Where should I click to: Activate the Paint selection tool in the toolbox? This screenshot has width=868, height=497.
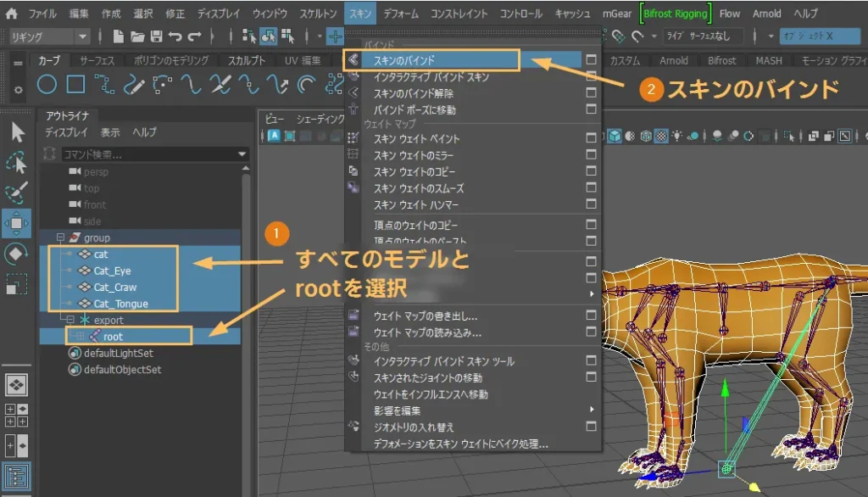[x=17, y=193]
